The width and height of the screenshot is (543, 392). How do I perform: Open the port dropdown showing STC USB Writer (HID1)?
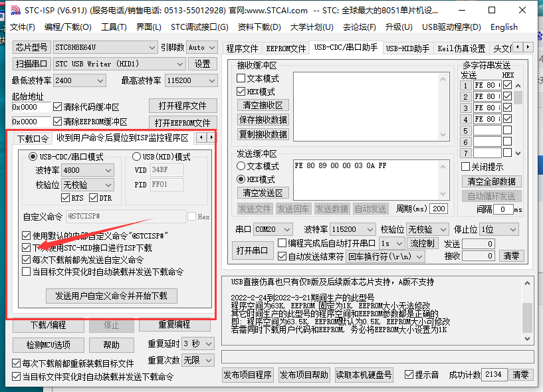pos(119,64)
